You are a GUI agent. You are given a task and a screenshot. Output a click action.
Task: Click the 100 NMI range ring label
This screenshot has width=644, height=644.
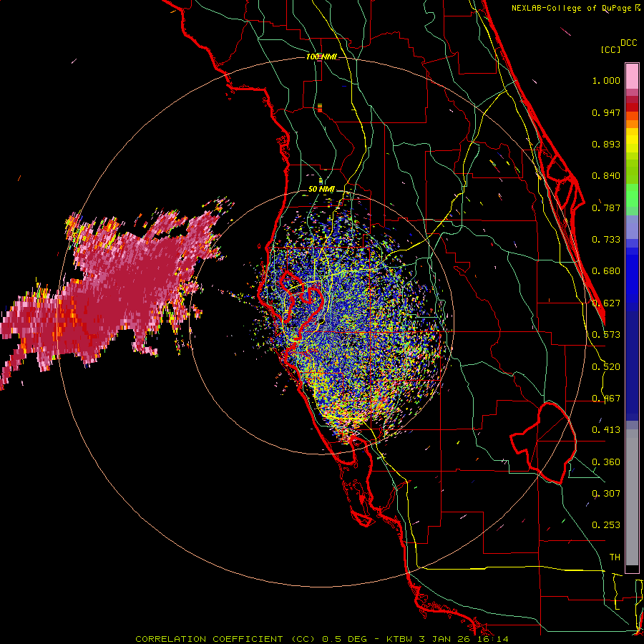tap(321, 57)
